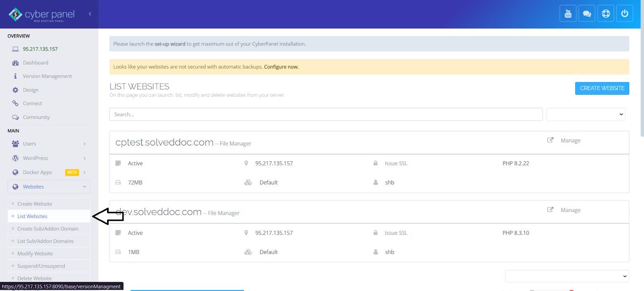Collapse the sidebar with the chevron arrow
This screenshot has height=291, width=644.
point(90,14)
